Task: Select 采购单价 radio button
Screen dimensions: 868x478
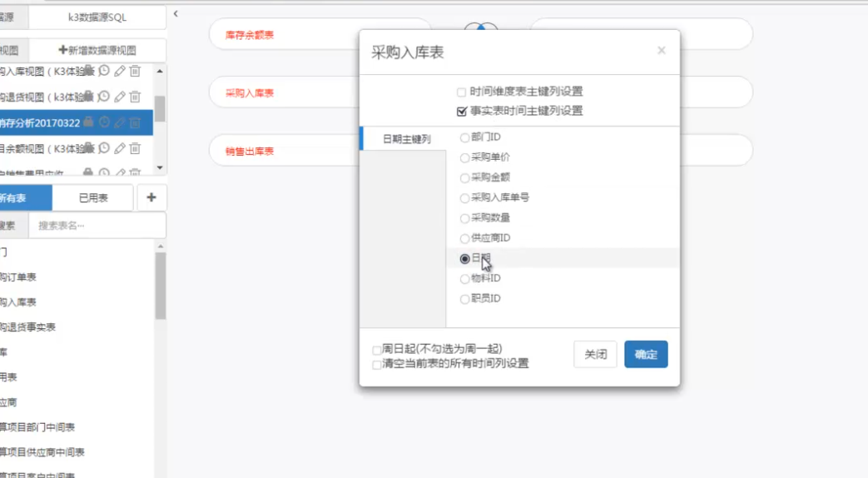Action: [x=464, y=158]
